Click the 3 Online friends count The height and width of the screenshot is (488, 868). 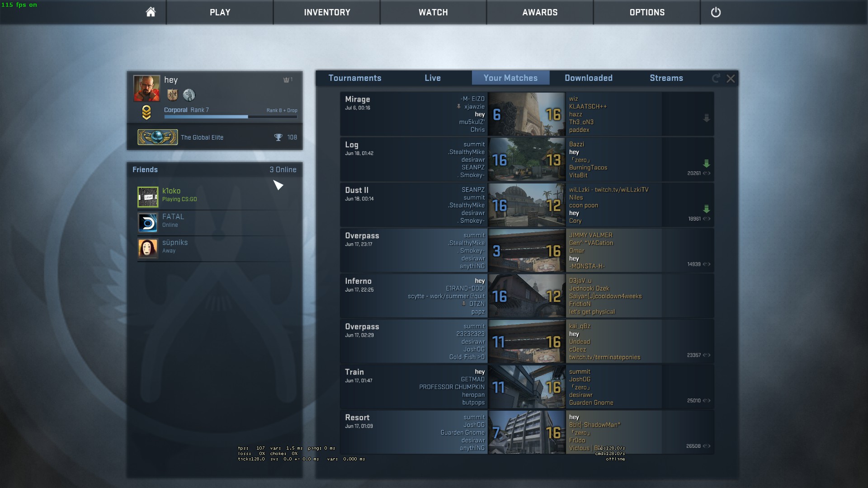point(283,170)
